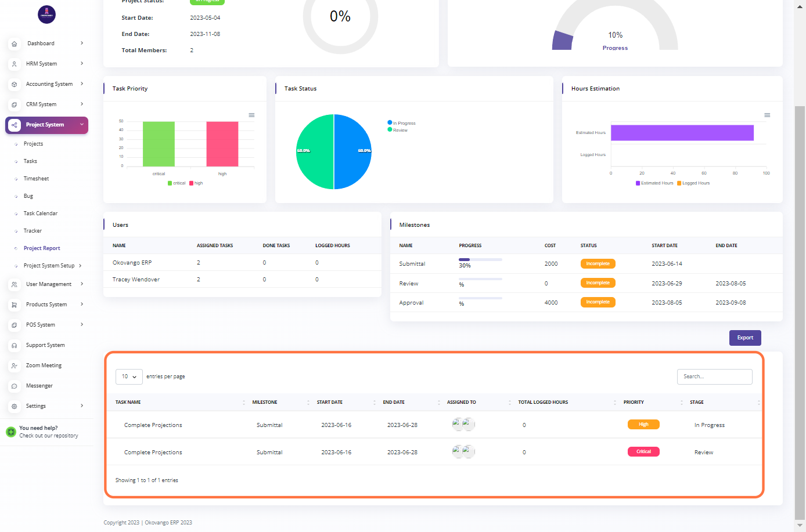
Task: Toggle 'In Progress' legend in Task Status
Action: pos(404,123)
